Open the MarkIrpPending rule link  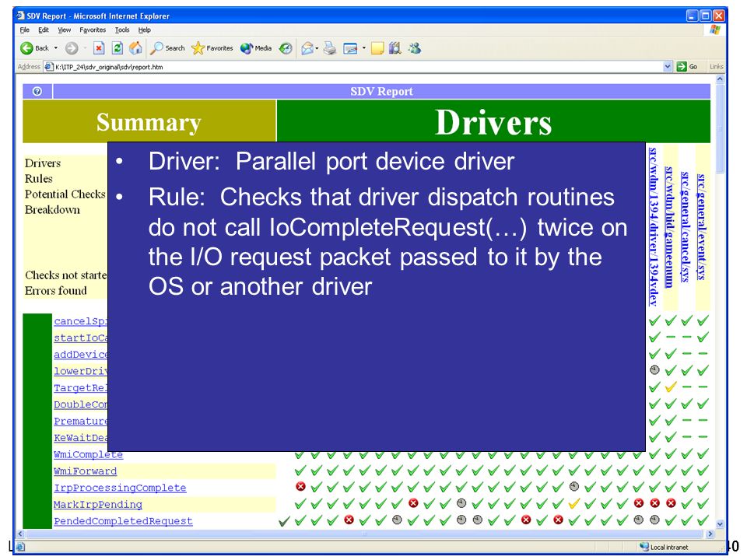click(98, 504)
